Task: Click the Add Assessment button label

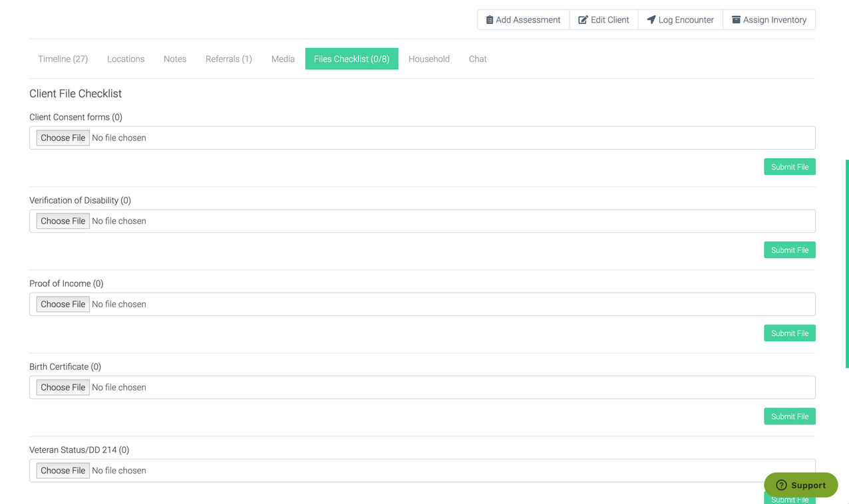Action: pos(528,20)
